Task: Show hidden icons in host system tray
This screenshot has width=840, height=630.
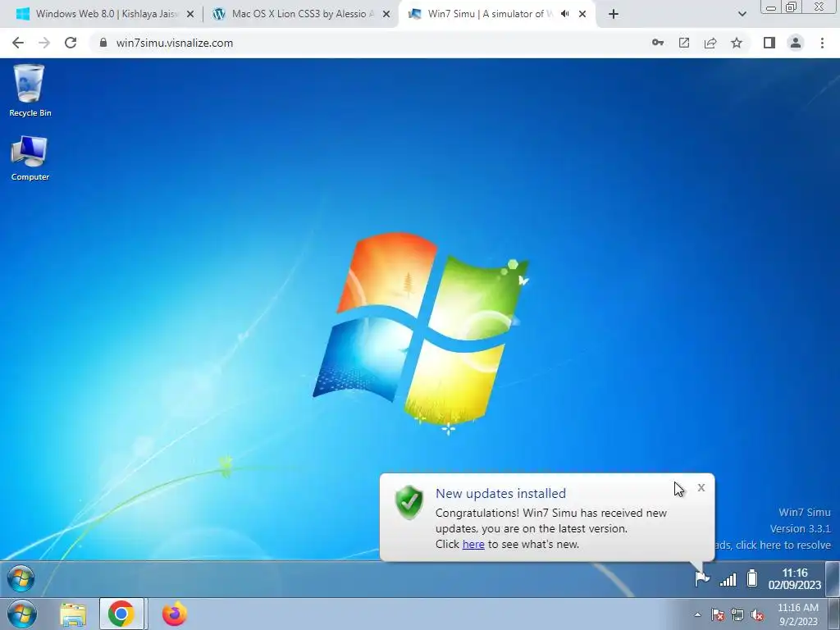Action: (697, 614)
